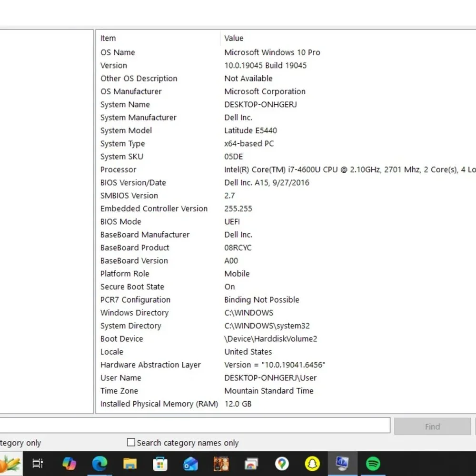Image resolution: width=476 pixels, height=476 pixels.
Task: Click 'Binding Not Possible' value
Action: [x=262, y=300]
